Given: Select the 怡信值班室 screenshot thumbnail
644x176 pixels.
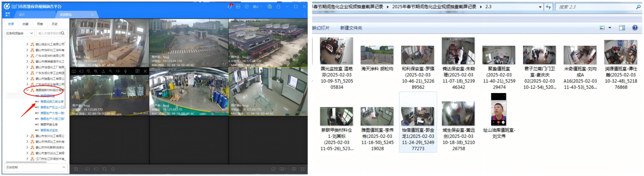Looking at the screenshot, I should (418, 122).
